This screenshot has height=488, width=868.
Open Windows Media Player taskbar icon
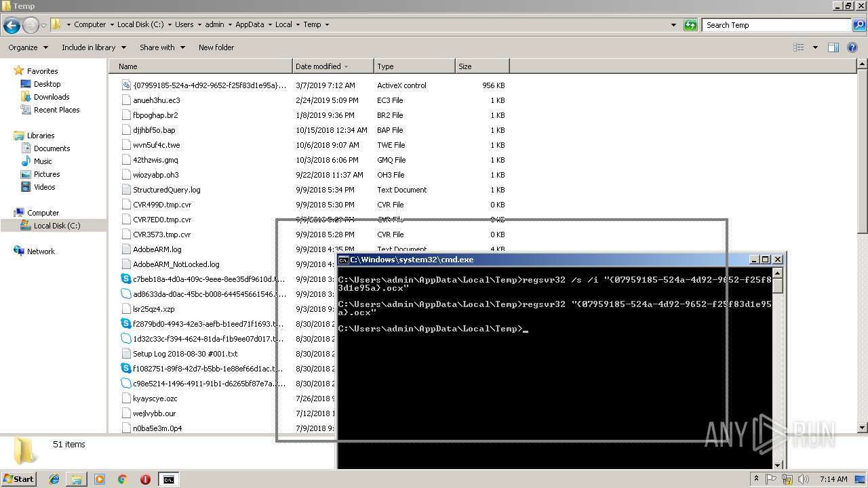(100, 479)
